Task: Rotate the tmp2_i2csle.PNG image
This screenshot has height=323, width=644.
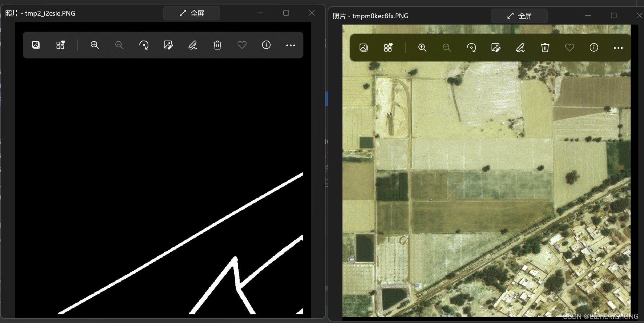Action: click(144, 45)
